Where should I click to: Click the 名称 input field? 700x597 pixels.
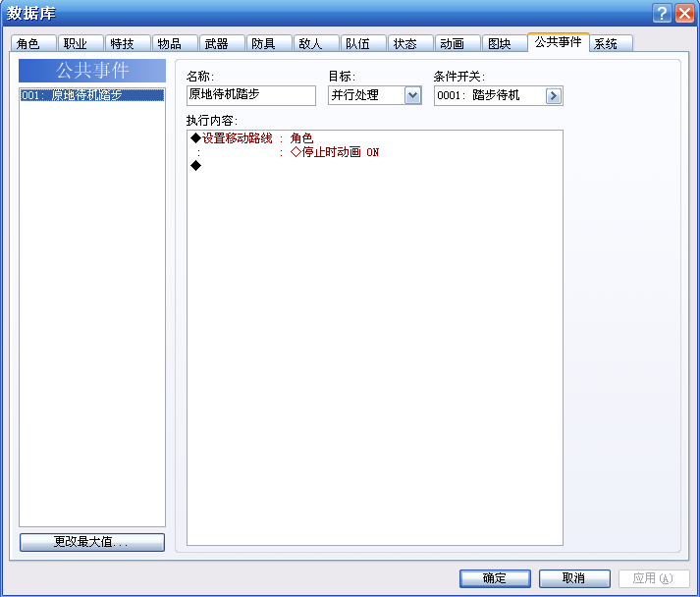point(251,95)
